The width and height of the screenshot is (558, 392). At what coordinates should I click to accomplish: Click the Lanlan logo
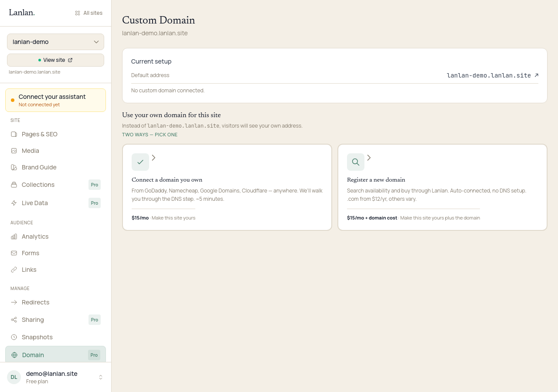[x=22, y=13]
